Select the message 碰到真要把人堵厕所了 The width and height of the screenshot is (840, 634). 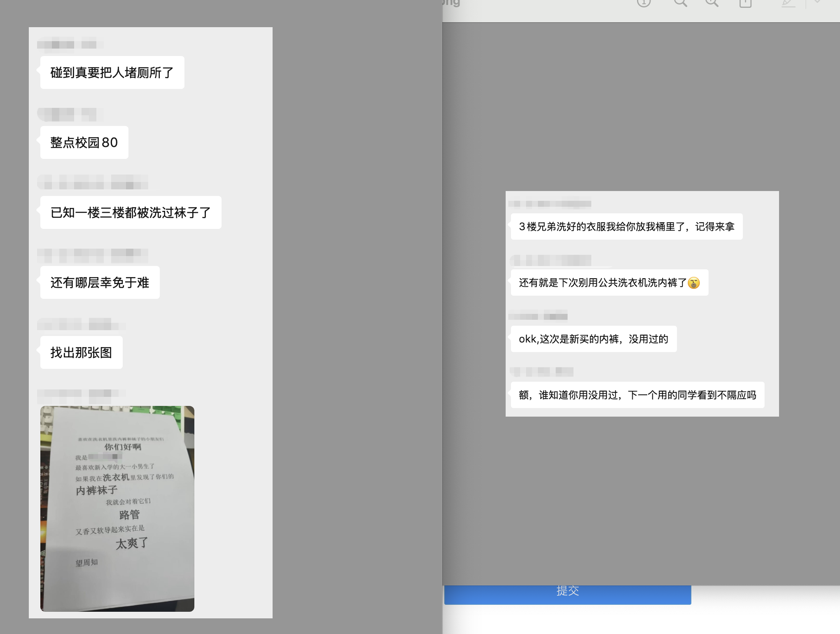pos(112,72)
